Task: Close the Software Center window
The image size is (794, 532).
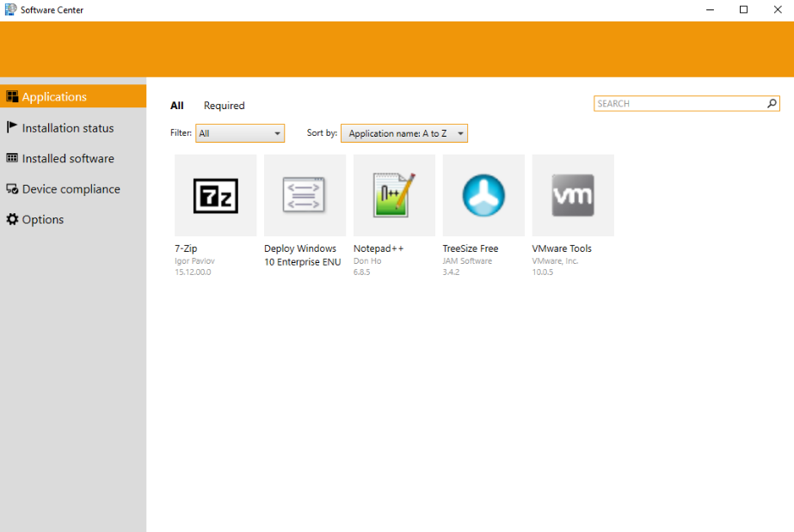Action: click(778, 9)
